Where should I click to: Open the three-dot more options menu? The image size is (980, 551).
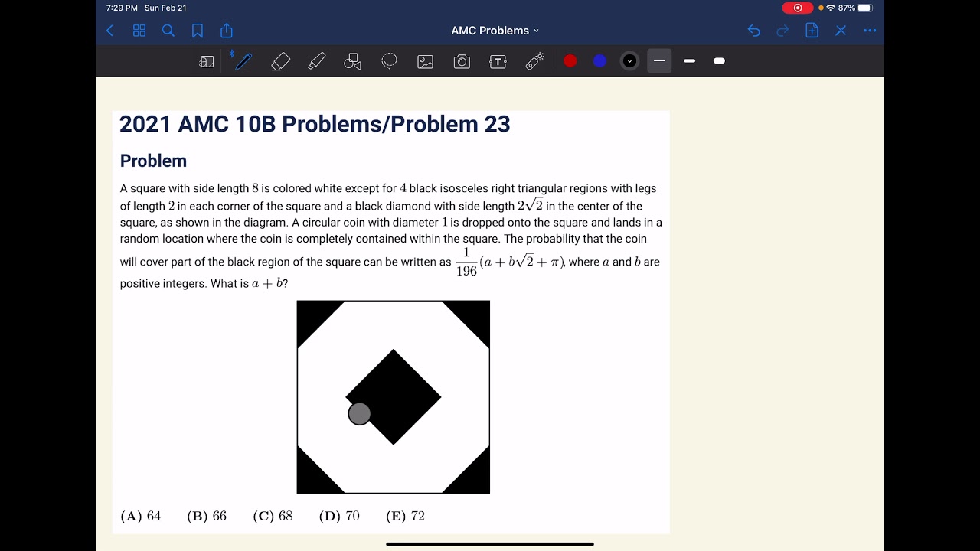point(870,31)
